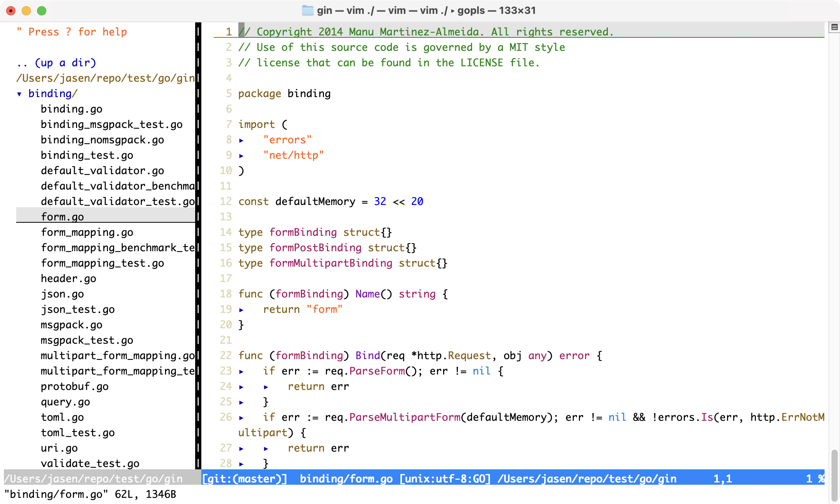Screen dimensions: 840x504
Task: Open json.go from the tree
Action: click(62, 294)
